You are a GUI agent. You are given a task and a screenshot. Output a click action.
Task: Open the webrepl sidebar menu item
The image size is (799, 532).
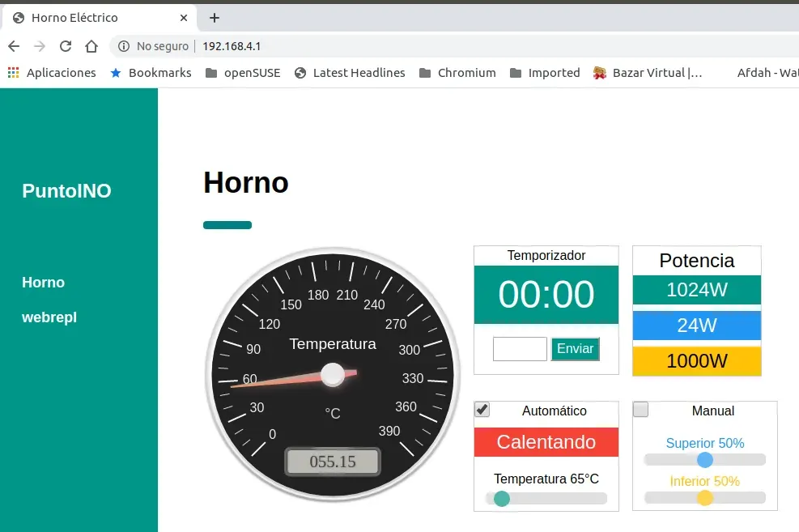pyautogui.click(x=49, y=317)
